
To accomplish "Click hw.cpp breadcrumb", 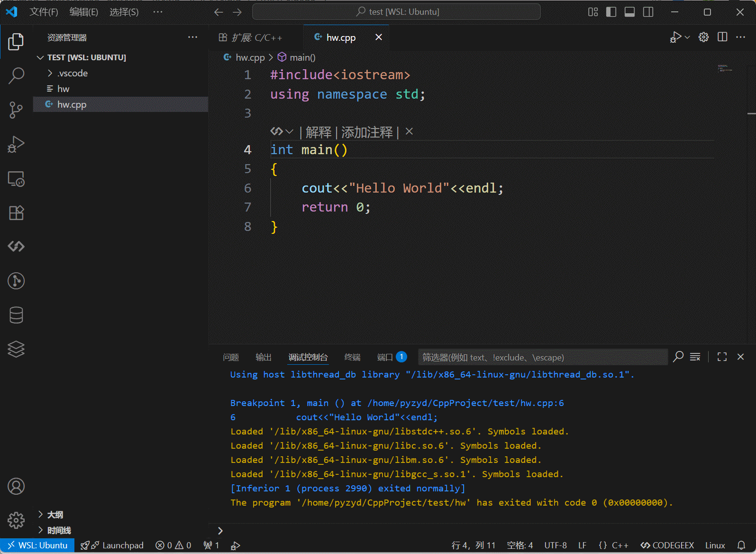I will tap(250, 57).
